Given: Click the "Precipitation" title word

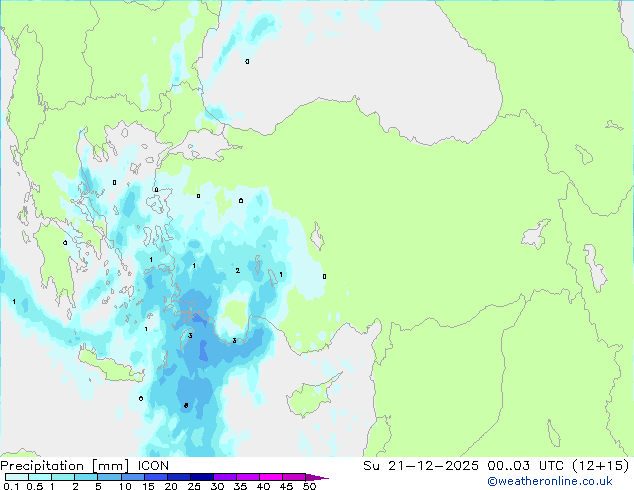Looking at the screenshot, I should [x=42, y=466].
